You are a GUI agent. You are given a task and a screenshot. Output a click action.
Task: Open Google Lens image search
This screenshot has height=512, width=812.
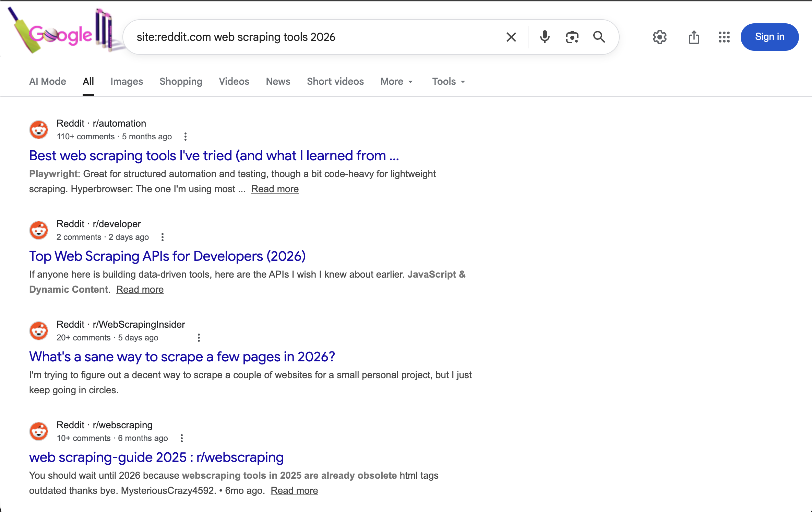(572, 37)
